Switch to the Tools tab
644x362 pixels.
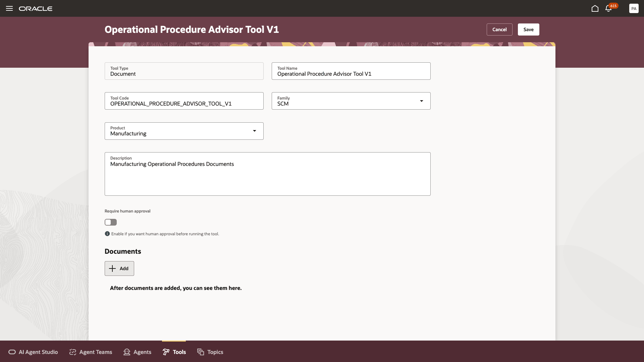(x=174, y=352)
